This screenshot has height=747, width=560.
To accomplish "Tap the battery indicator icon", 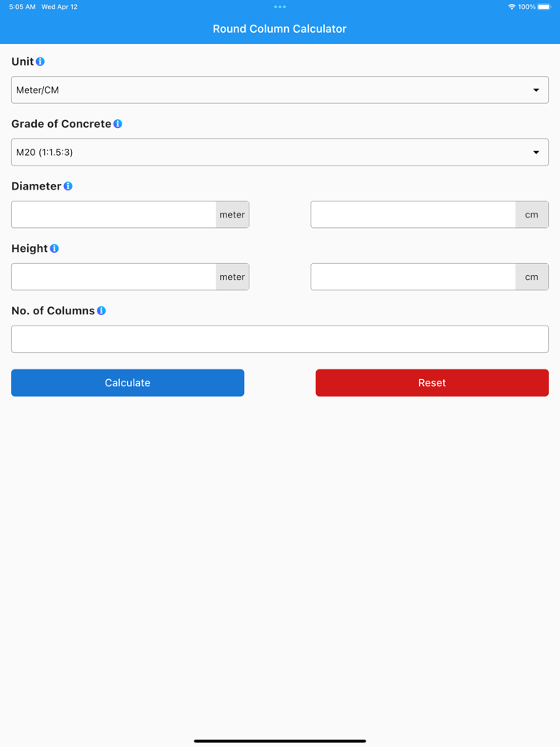I will coord(543,6).
